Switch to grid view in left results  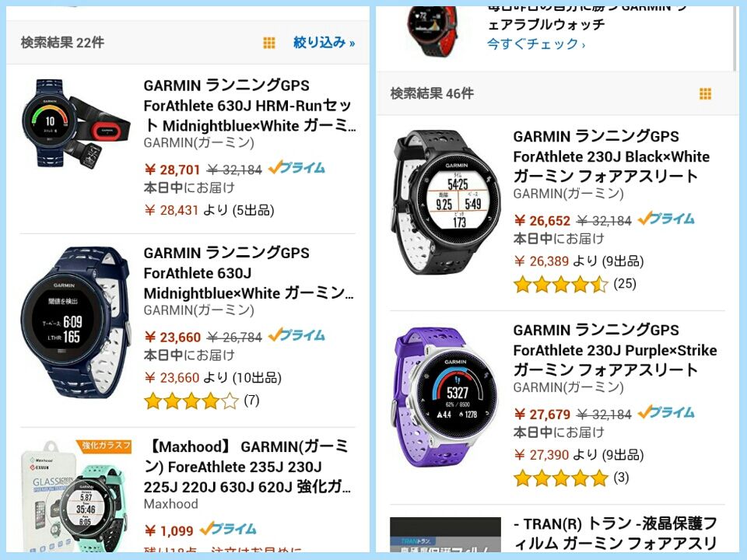[269, 44]
